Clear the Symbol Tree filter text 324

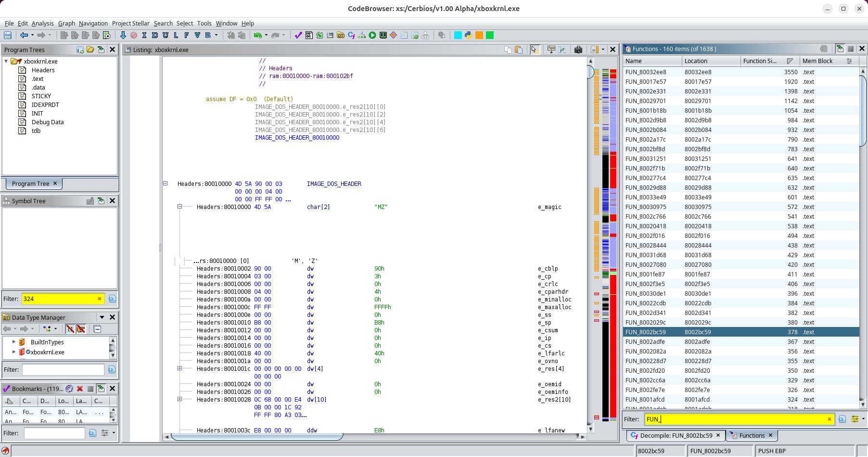100,299
